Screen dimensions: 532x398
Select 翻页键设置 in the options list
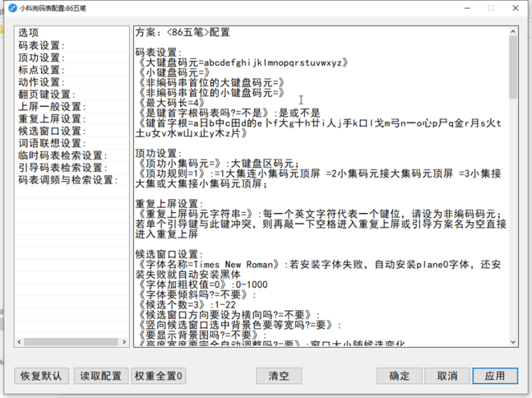point(72,94)
